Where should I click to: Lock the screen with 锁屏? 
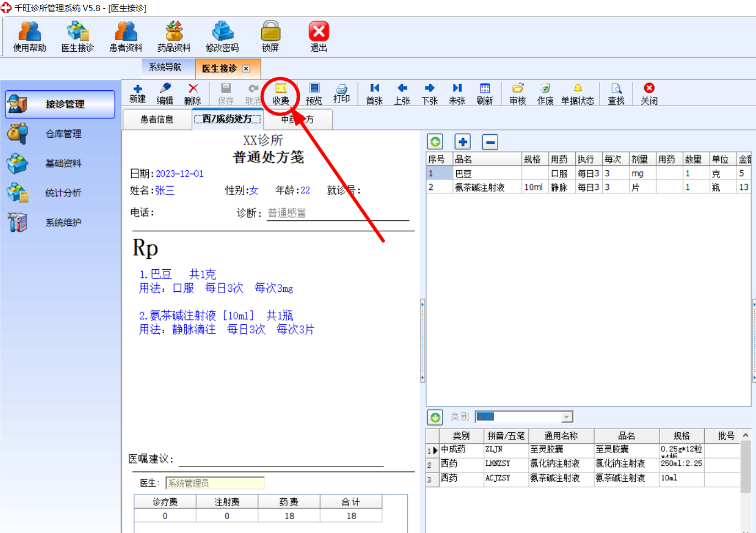[x=271, y=37]
